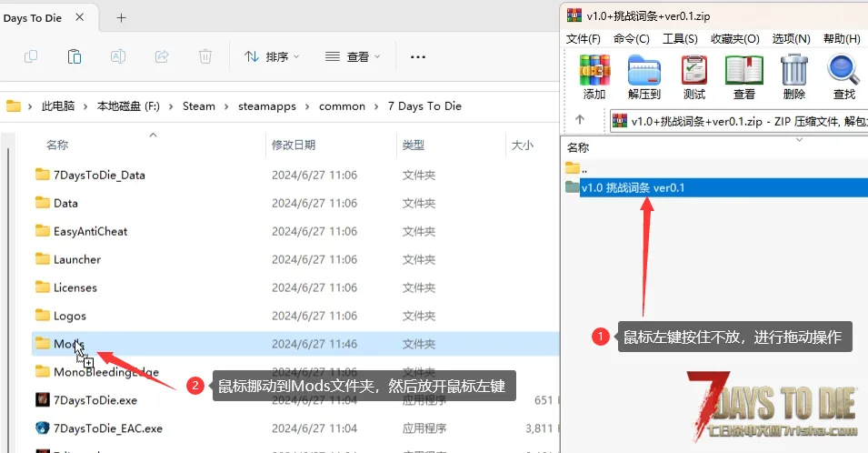Click 本地磁盘 (F:) in the breadcrumb
The height and width of the screenshot is (453, 868).
click(x=128, y=106)
